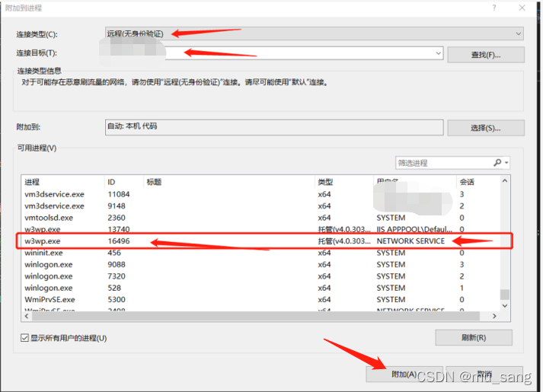Click the horizontal scroll left arrow
This screenshot has width=543, height=392.
27,316
